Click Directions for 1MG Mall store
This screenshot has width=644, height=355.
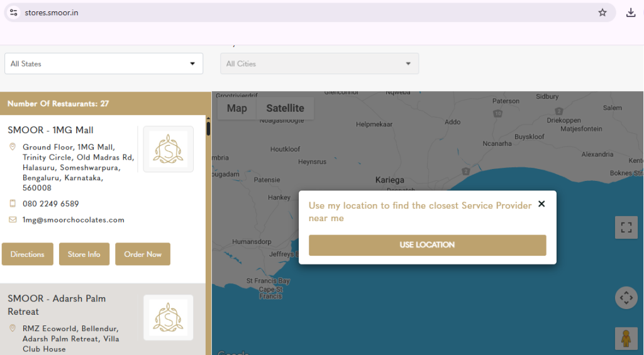point(28,254)
